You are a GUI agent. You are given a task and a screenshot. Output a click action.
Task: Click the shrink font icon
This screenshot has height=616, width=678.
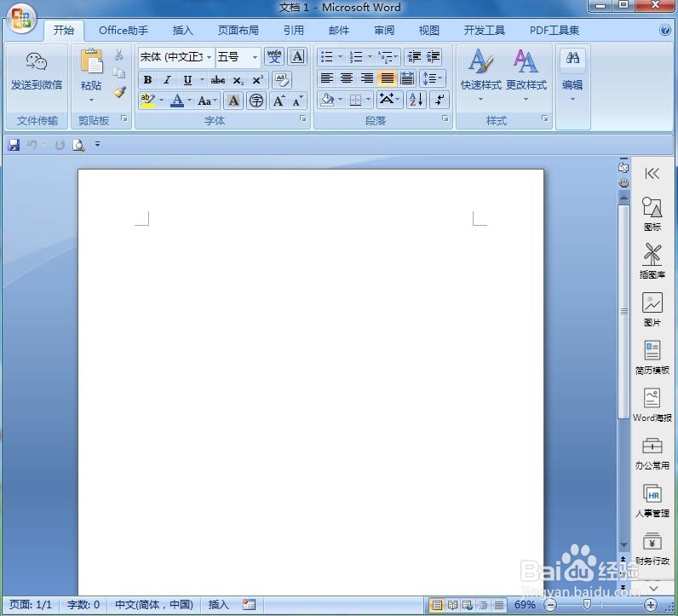(297, 101)
